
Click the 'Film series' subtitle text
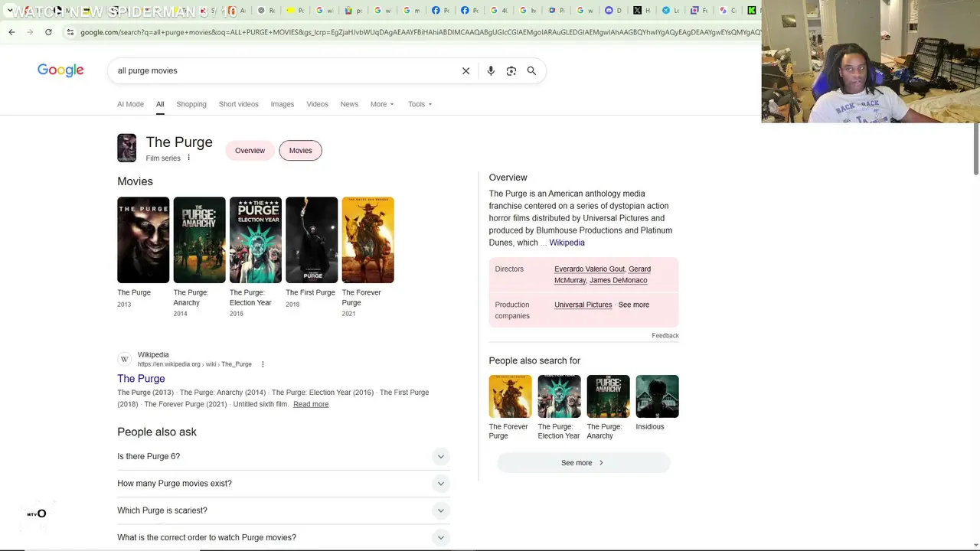(163, 158)
